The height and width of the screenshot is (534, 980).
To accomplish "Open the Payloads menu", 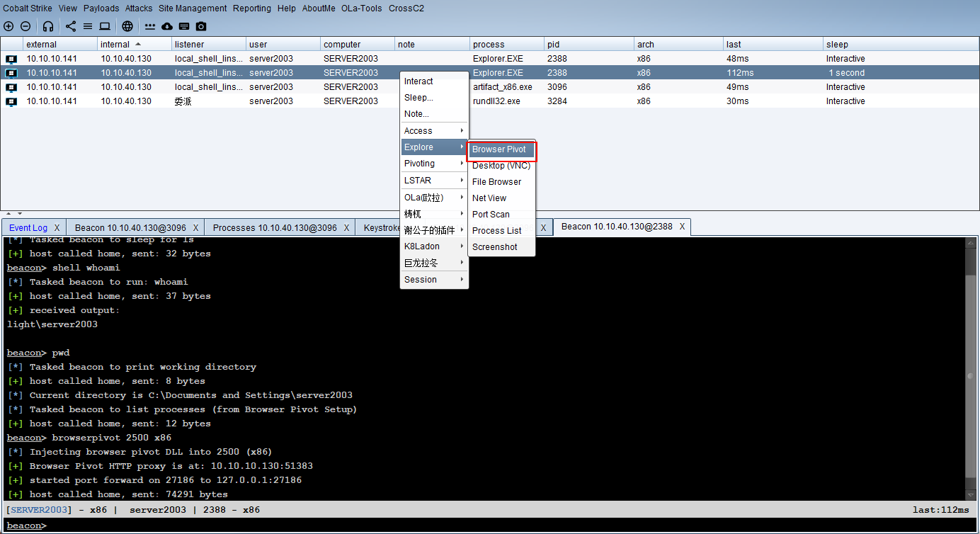I will click(x=101, y=8).
